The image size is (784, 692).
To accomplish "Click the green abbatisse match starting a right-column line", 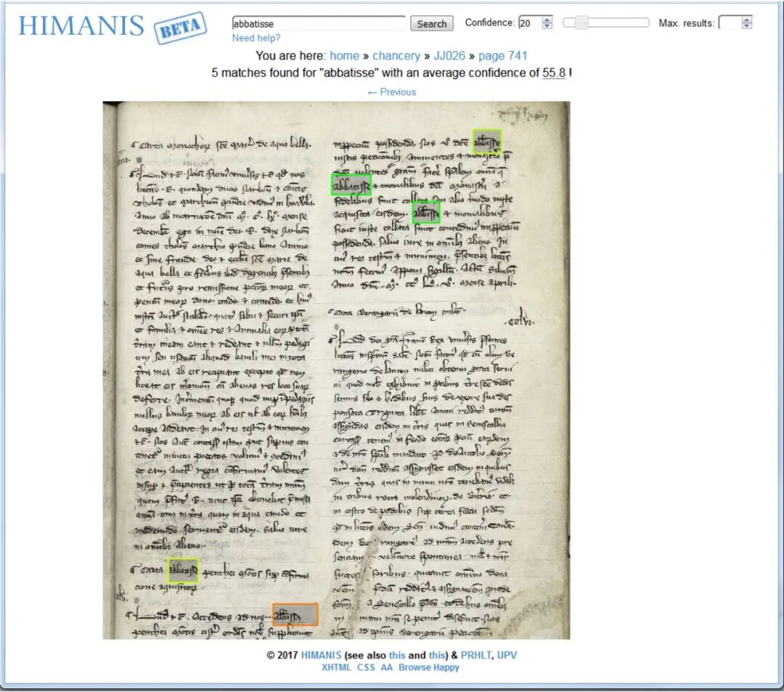I will pos(351,184).
